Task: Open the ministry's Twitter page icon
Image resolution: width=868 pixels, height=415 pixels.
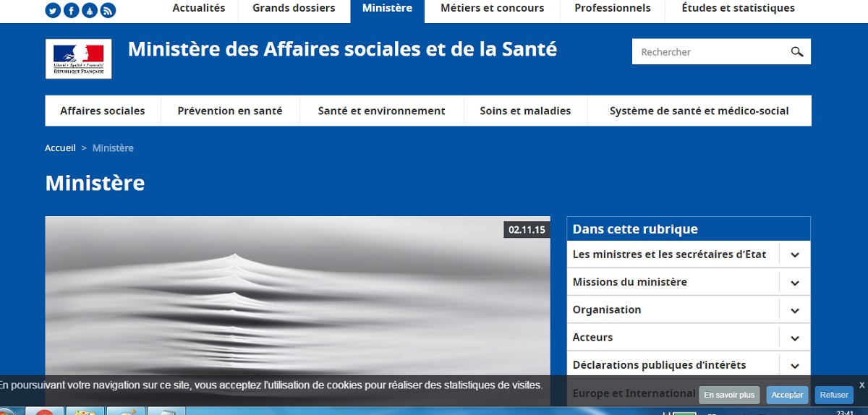Action: [x=53, y=10]
